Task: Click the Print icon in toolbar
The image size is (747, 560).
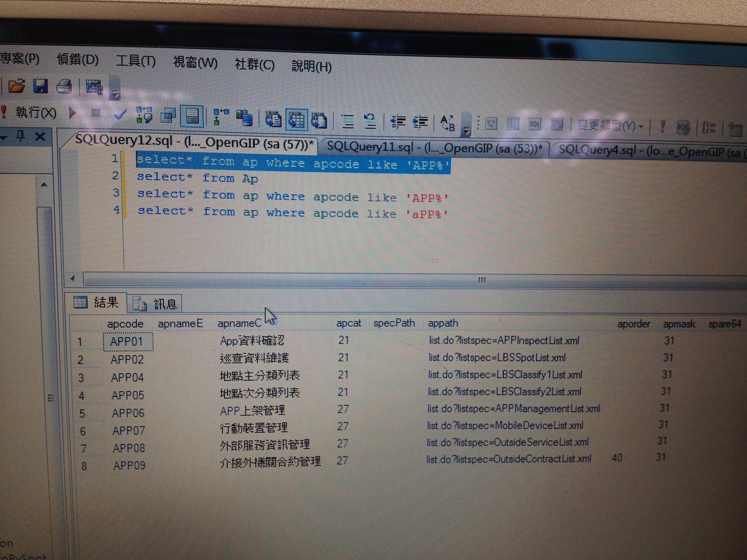Action: [x=64, y=87]
